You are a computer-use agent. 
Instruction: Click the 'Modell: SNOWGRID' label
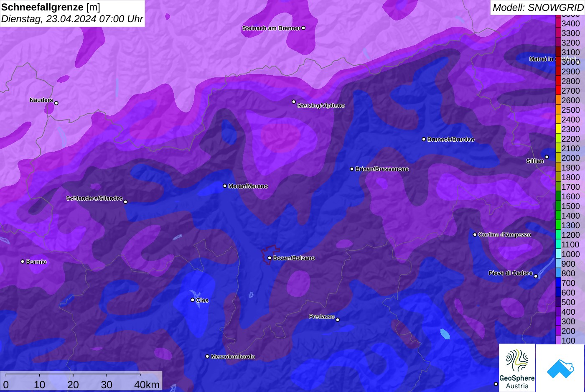click(538, 7)
